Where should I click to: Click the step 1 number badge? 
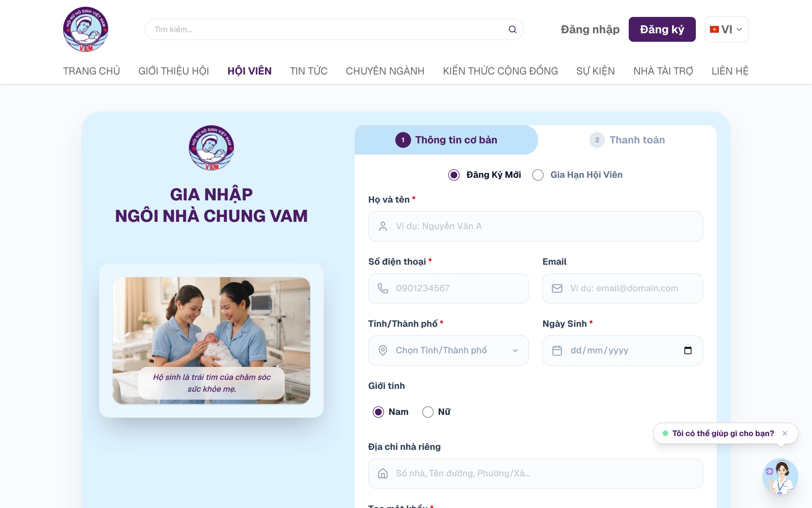403,140
